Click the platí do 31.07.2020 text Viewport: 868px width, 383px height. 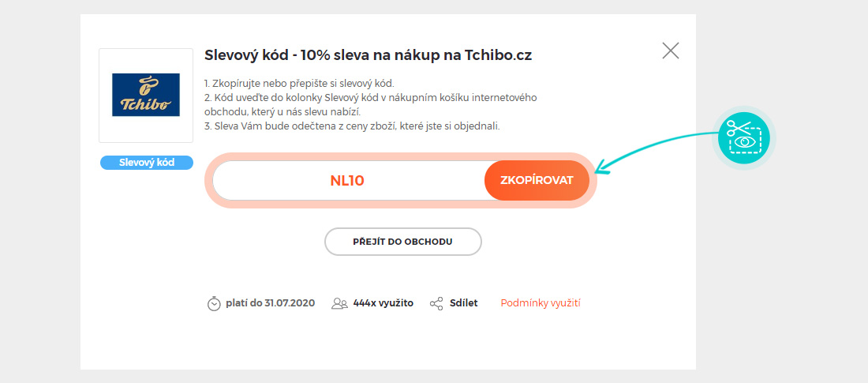270,303
